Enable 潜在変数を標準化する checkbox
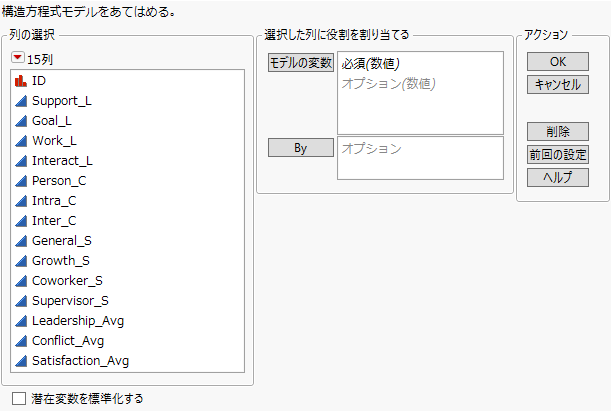Viewport: 611px width, 411px height. (19, 398)
